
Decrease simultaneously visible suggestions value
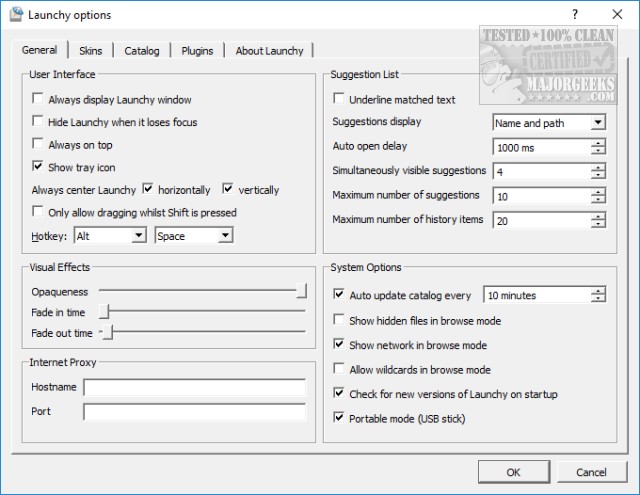598,175
